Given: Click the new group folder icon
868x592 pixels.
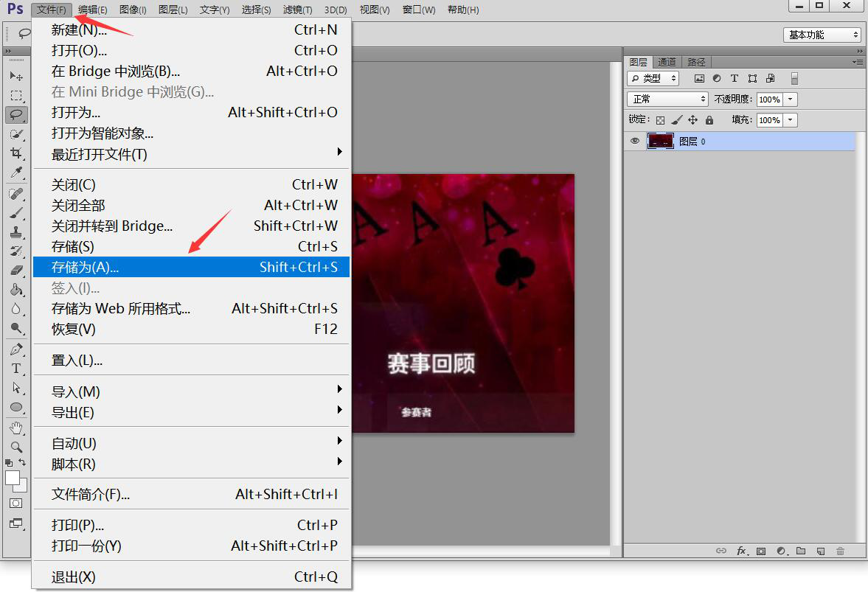Looking at the screenshot, I should click(x=801, y=551).
